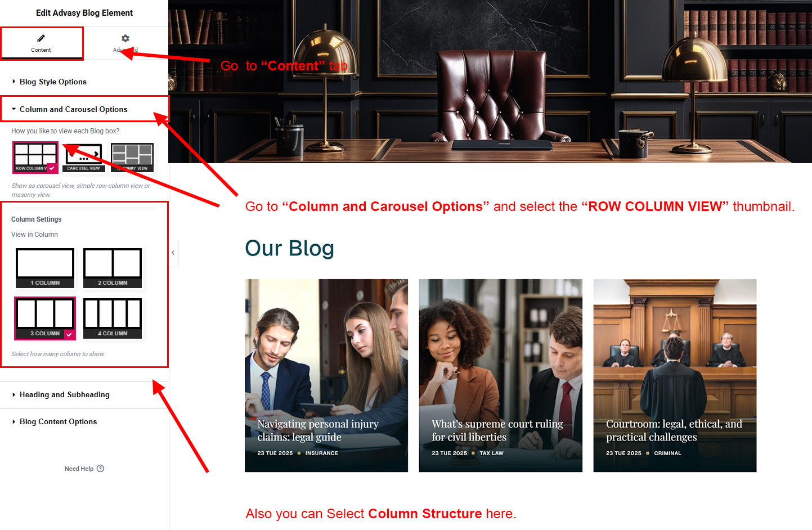Collapse the editor panel with side arrow
Screen dimensions: 812x530
[x=173, y=253]
